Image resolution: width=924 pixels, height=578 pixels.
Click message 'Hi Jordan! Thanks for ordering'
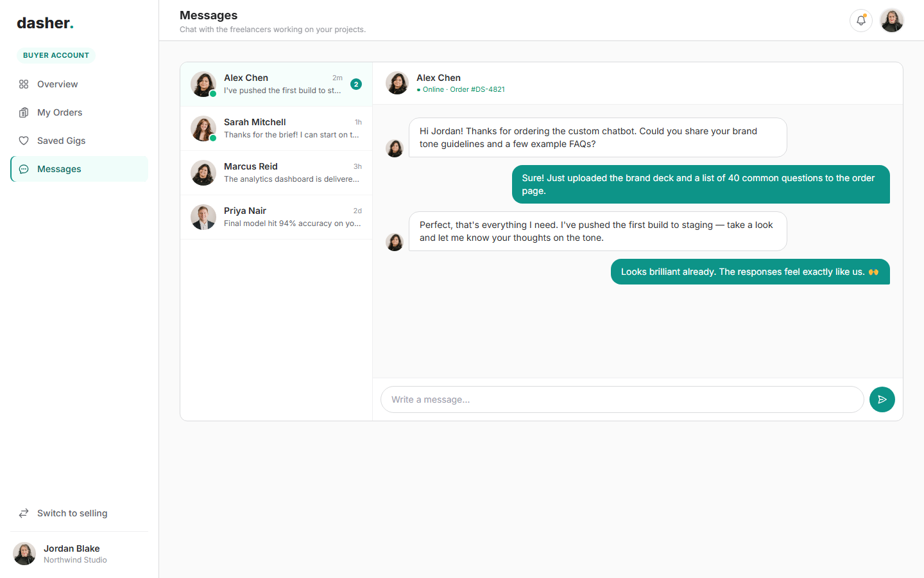[598, 137]
